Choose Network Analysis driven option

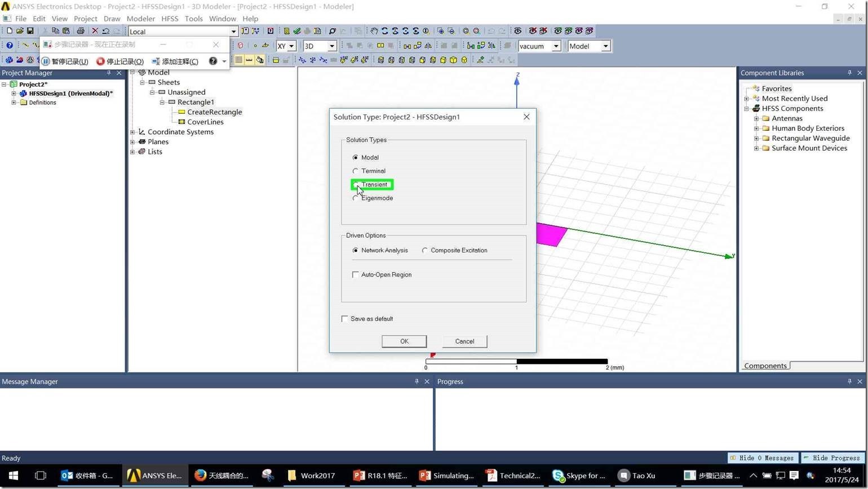380,250
